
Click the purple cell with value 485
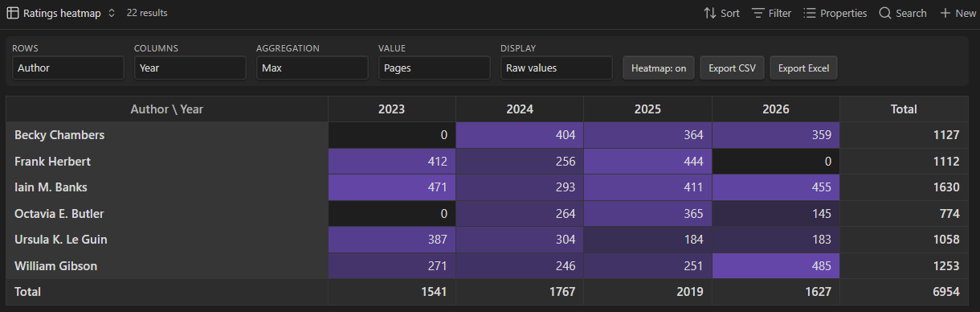click(776, 266)
